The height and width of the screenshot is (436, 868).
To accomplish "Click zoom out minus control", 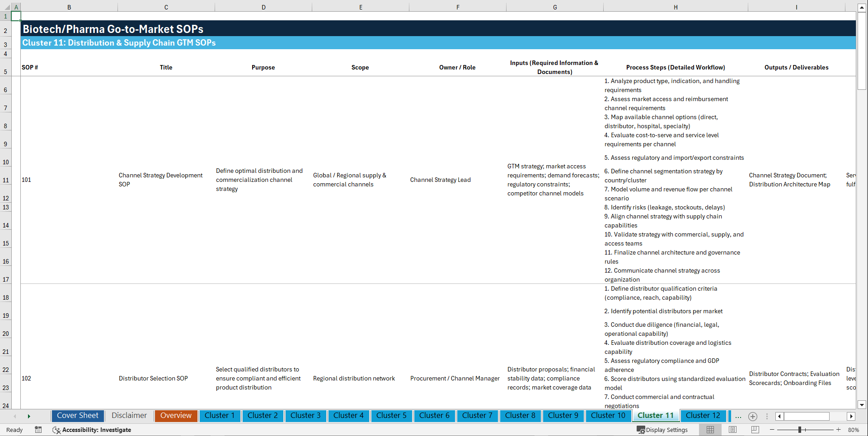I will (772, 430).
